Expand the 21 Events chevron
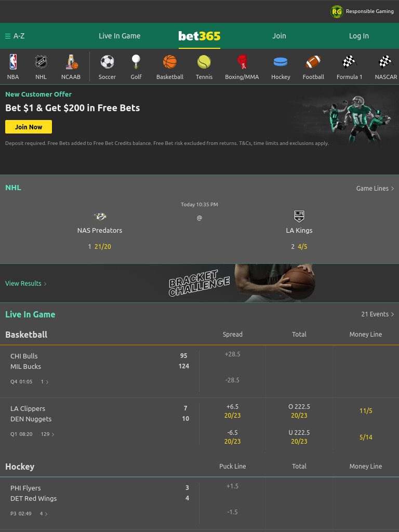The width and height of the screenshot is (399, 532). click(x=393, y=314)
